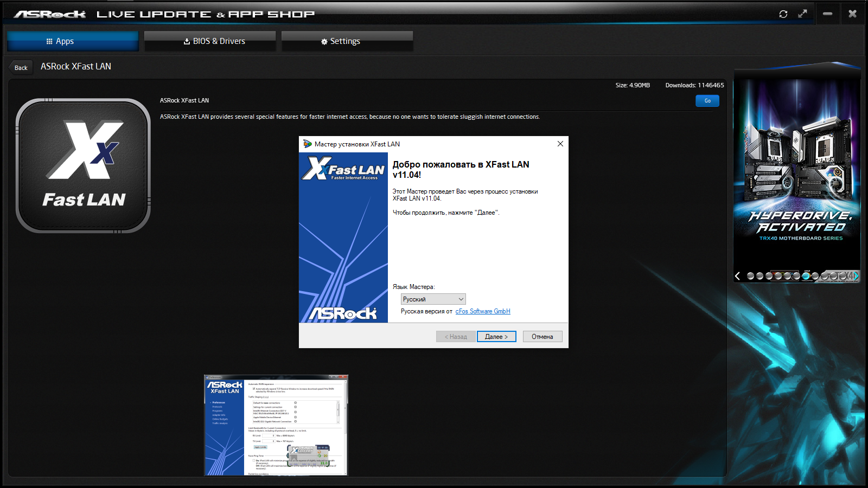Click the refresh icon in the title bar
The image size is (868, 488).
783,14
